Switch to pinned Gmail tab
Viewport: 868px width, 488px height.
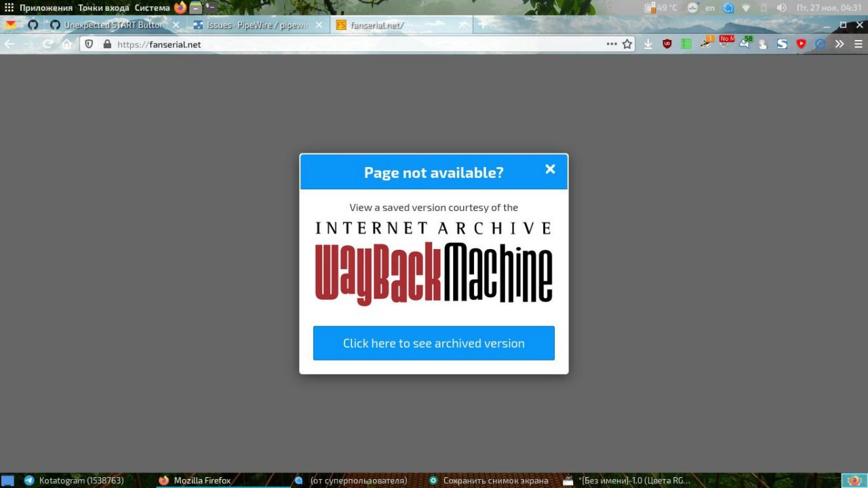pos(11,24)
